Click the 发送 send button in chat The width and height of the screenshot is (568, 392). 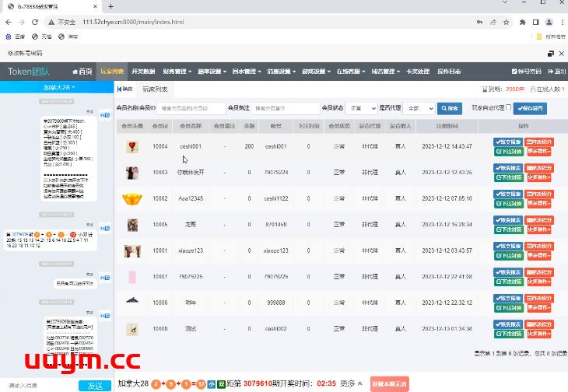tap(95, 385)
